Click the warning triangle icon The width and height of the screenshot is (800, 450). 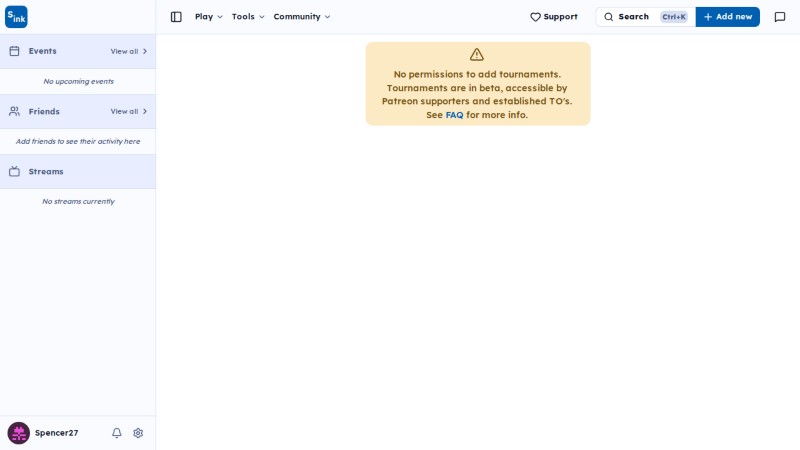[477, 54]
